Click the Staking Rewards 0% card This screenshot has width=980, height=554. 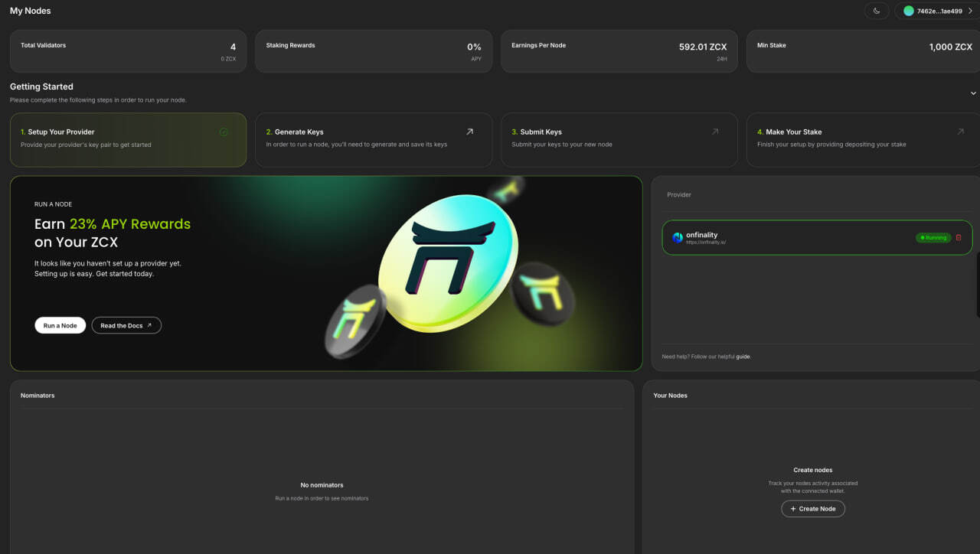[374, 51]
